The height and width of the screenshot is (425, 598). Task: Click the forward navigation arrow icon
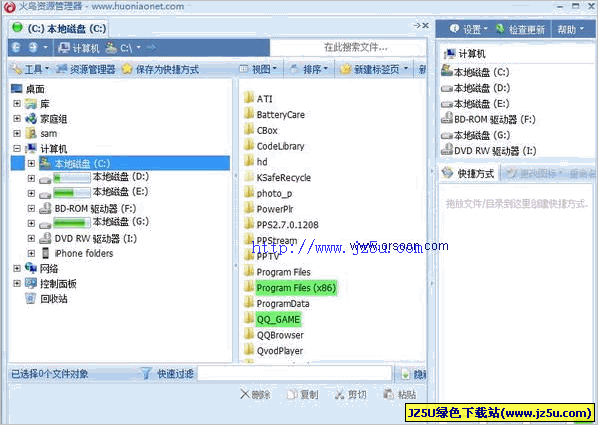(x=33, y=48)
